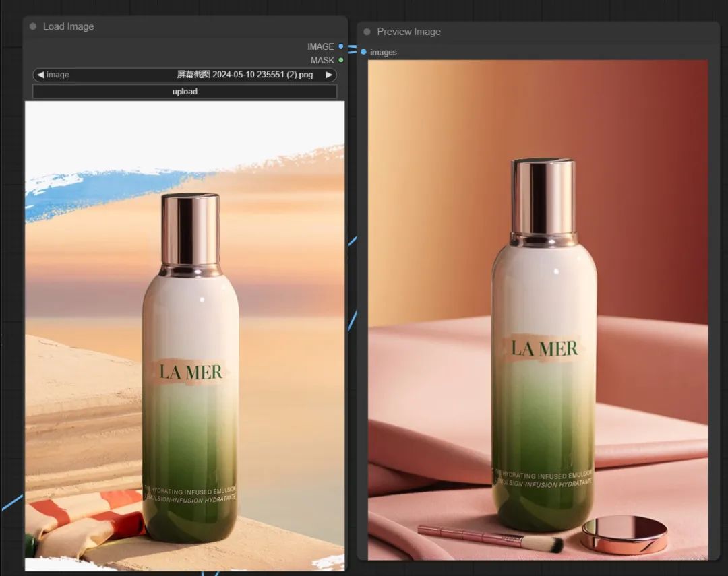Click the MASK output socket dot

pos(341,60)
